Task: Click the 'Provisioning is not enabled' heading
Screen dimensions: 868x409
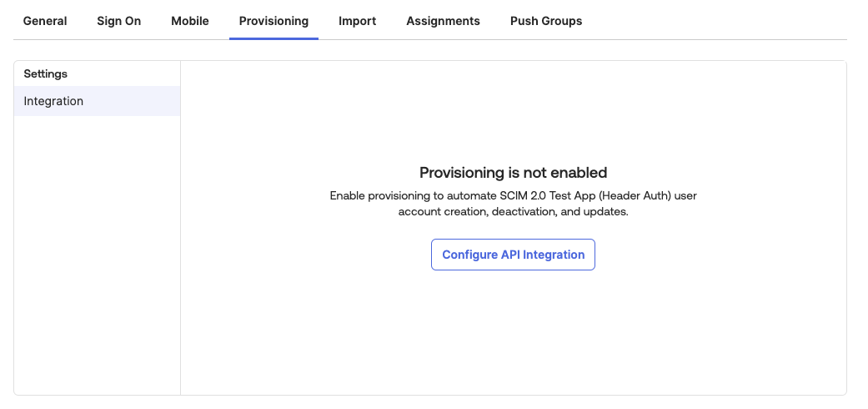Action: 513,173
